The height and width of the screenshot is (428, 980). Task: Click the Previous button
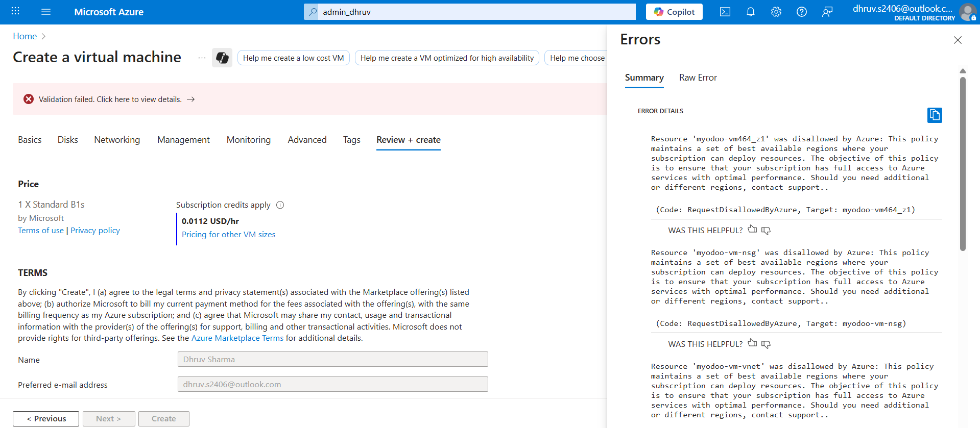pyautogui.click(x=46, y=419)
